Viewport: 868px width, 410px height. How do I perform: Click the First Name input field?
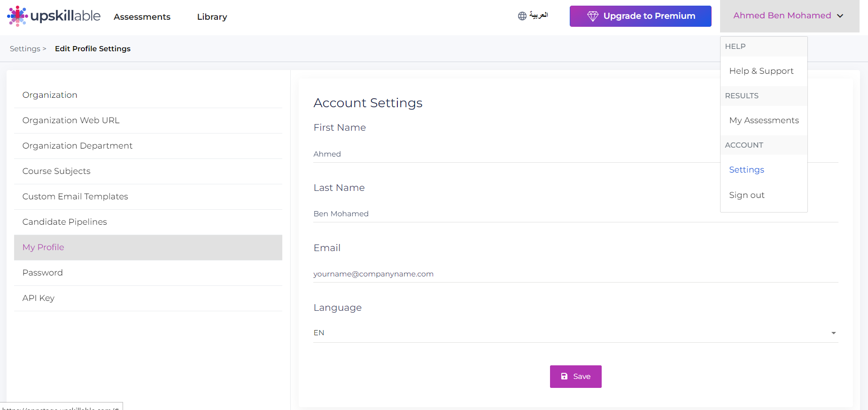pyautogui.click(x=576, y=154)
